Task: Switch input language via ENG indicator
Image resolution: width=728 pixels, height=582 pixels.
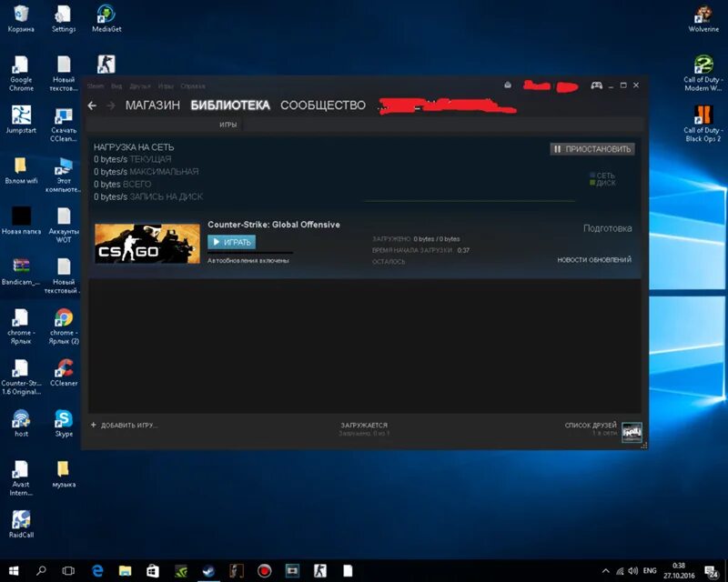Action: tap(650, 571)
